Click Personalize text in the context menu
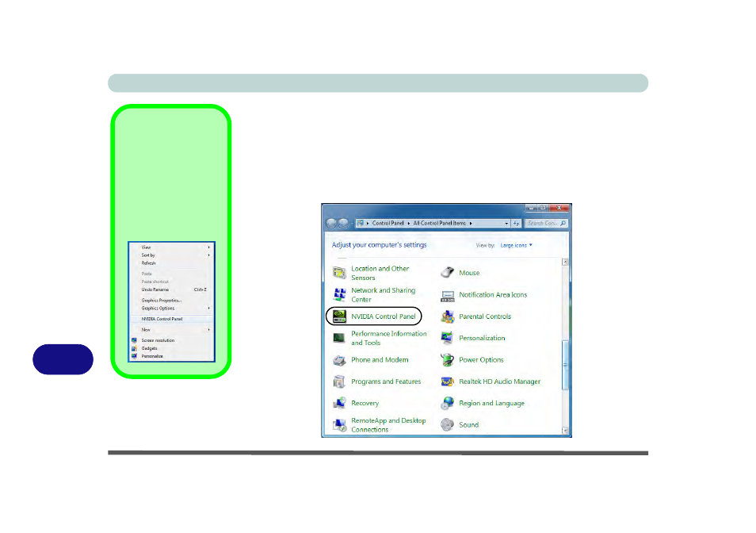Image resolution: width=756 pixels, height=533 pixels. pyautogui.click(x=152, y=356)
